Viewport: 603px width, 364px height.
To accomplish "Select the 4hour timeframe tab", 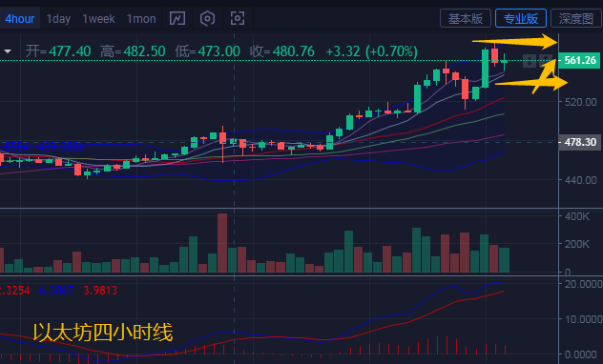I will click(20, 19).
